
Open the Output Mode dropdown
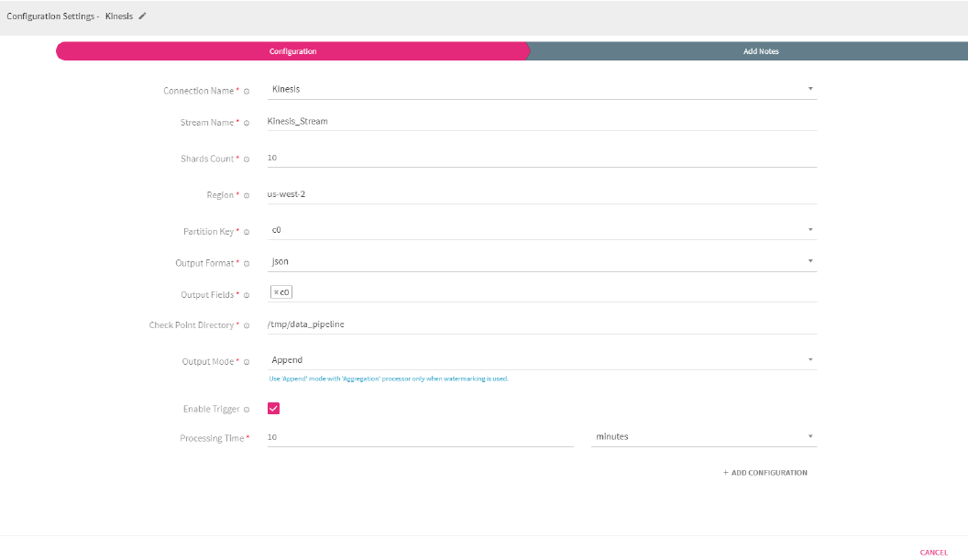[542, 360]
